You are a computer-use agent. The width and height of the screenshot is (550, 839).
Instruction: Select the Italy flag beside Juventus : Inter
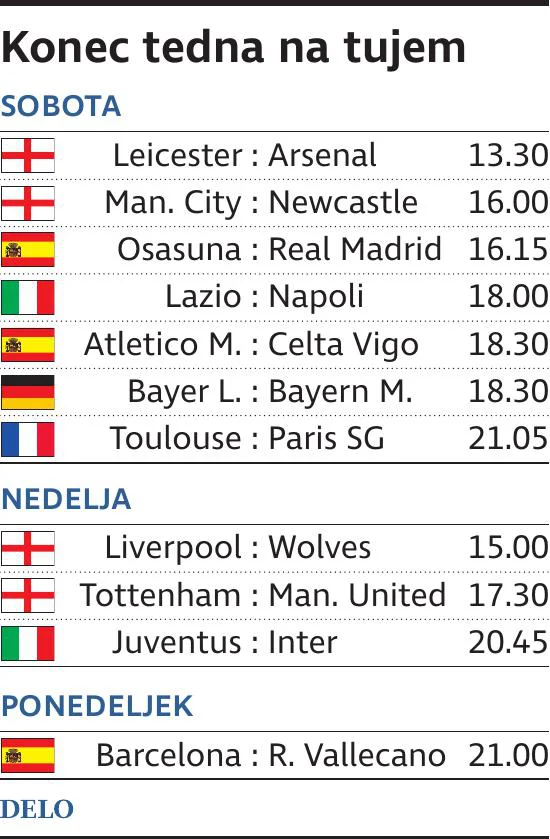click(x=28, y=643)
